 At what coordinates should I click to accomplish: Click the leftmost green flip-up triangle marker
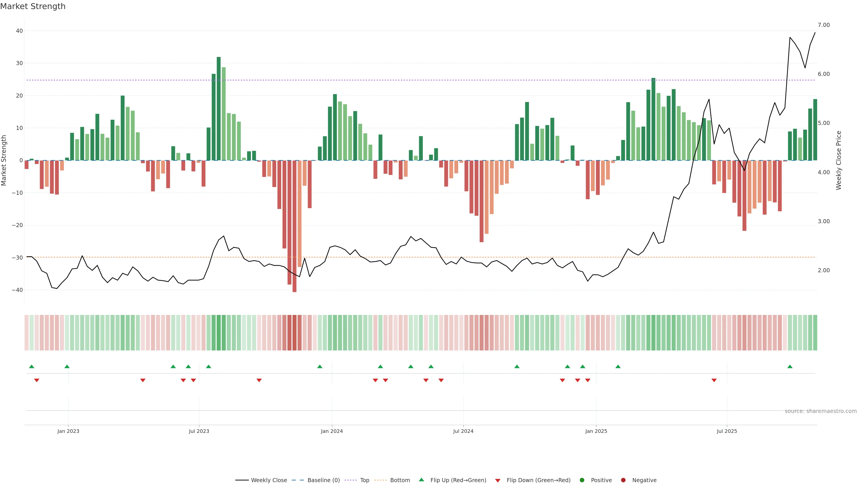pyautogui.click(x=32, y=366)
